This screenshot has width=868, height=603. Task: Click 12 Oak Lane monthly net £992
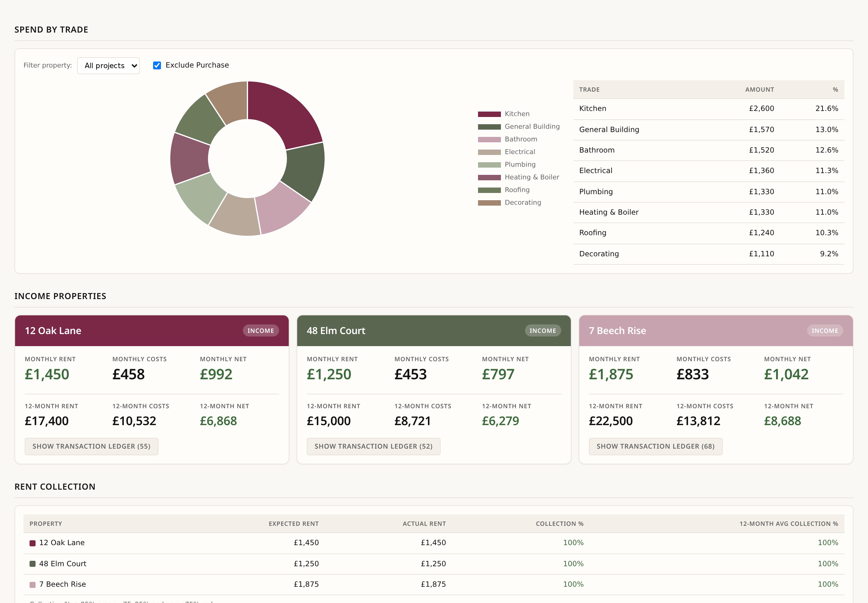[216, 374]
